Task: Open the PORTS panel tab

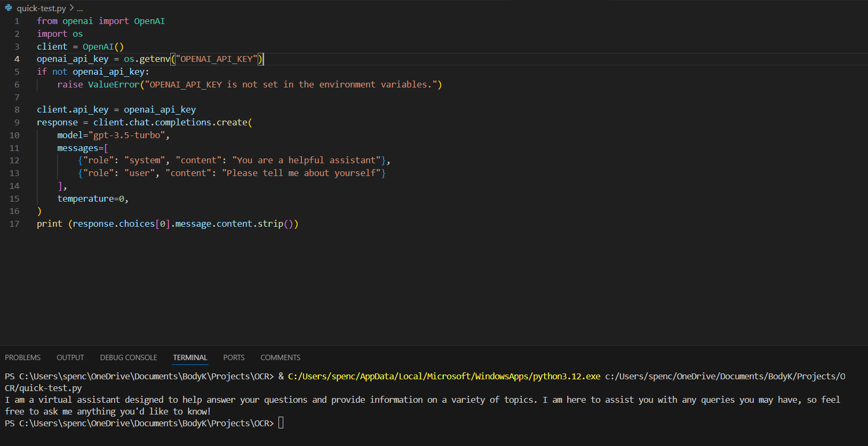Action: click(x=234, y=357)
